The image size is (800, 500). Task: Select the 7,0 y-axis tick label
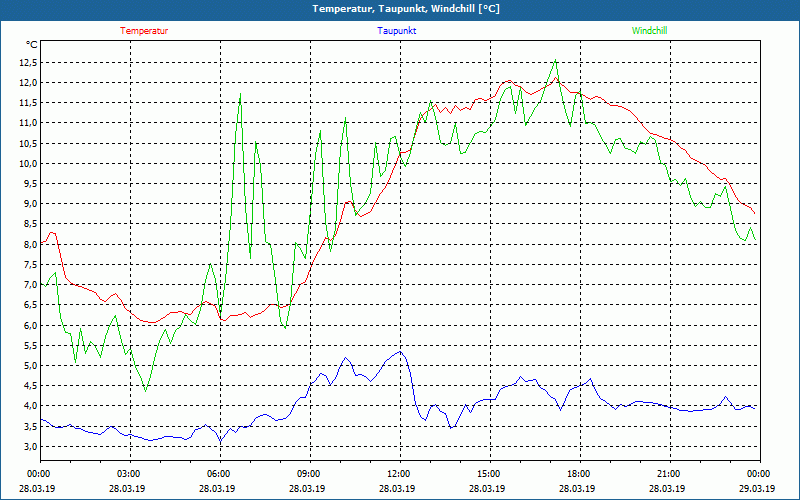[29, 285]
